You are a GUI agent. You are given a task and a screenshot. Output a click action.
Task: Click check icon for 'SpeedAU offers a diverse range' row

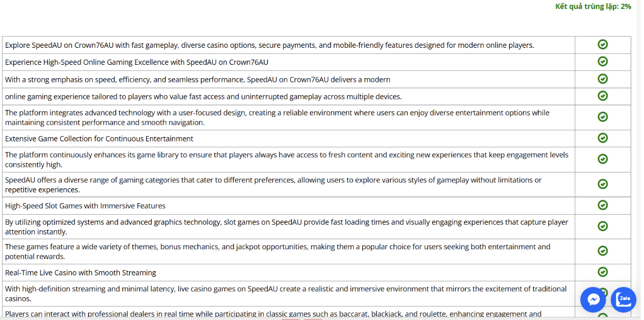tap(602, 184)
